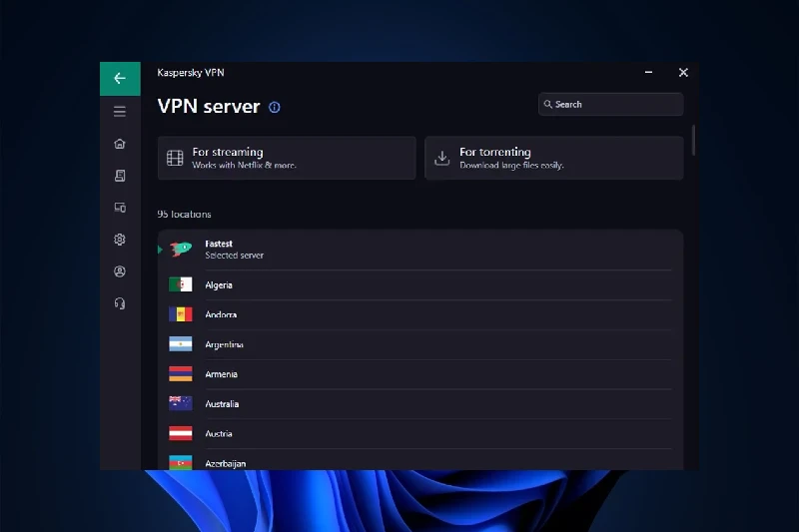Click the VPN server heading
This screenshot has height=532, width=799.
pyautogui.click(x=209, y=106)
